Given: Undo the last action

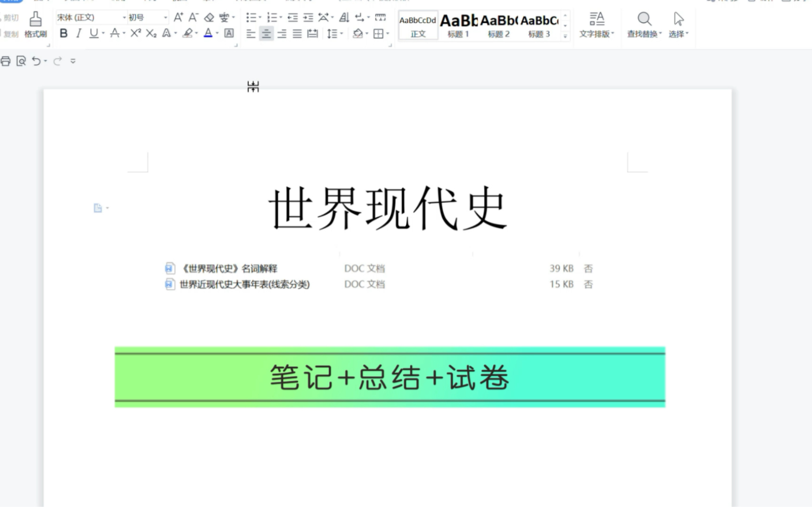Looking at the screenshot, I should click(36, 61).
